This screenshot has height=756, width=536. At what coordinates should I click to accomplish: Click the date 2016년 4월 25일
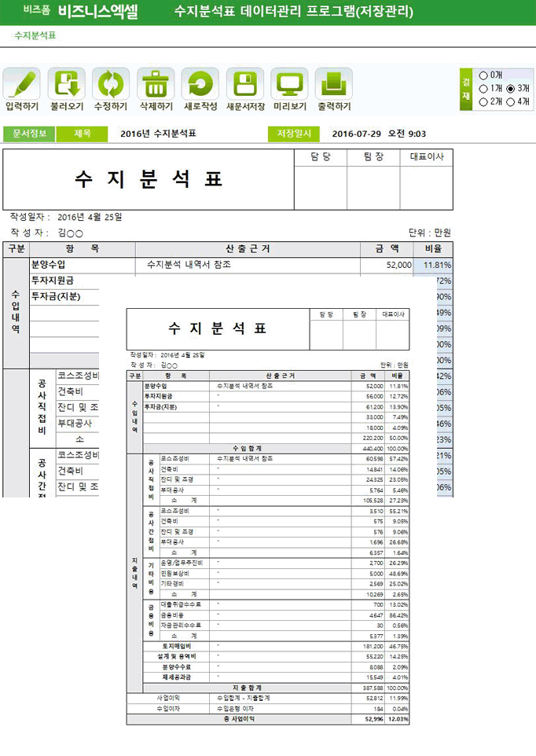click(x=90, y=217)
